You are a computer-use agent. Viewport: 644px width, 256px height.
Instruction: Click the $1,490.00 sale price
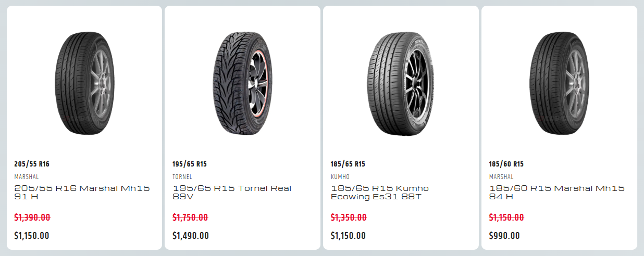click(191, 236)
